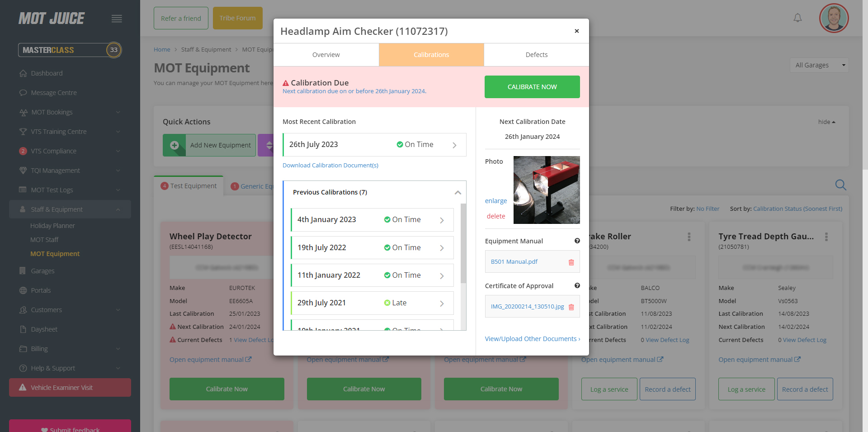Open search with the magnifier icon
The height and width of the screenshot is (432, 868).
[840, 185]
